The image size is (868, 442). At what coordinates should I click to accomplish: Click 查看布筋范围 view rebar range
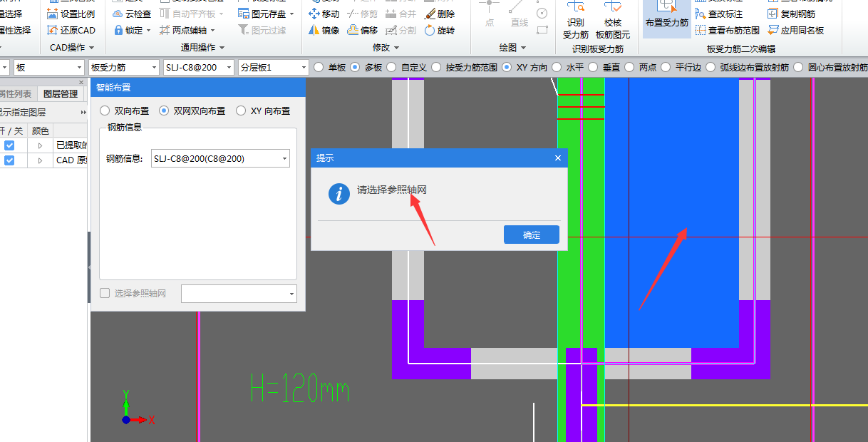point(728,30)
